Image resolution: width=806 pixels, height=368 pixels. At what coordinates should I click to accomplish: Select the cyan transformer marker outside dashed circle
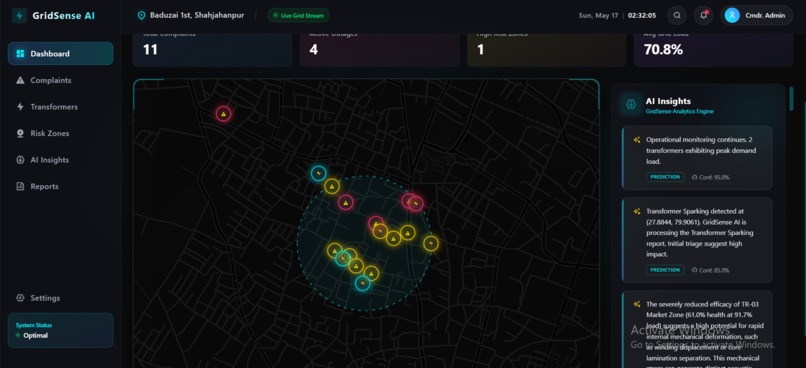click(319, 173)
